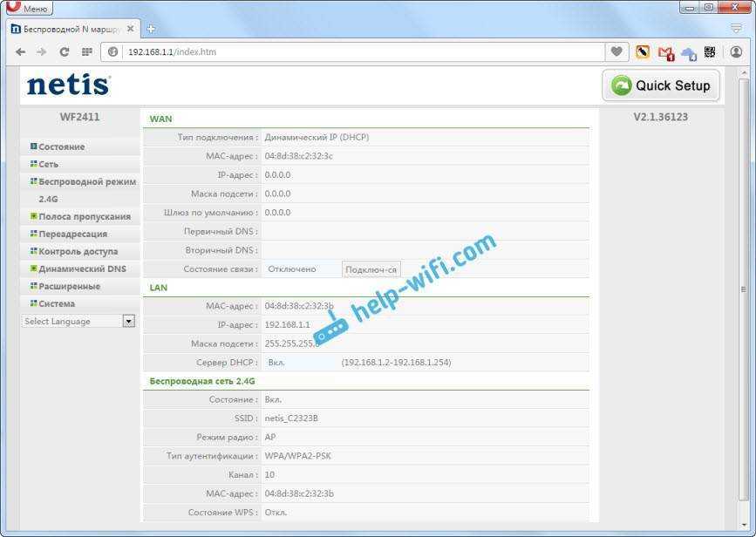Screen dimensions: 756x537
Task: Click the Quick Setup button
Action: (x=662, y=85)
